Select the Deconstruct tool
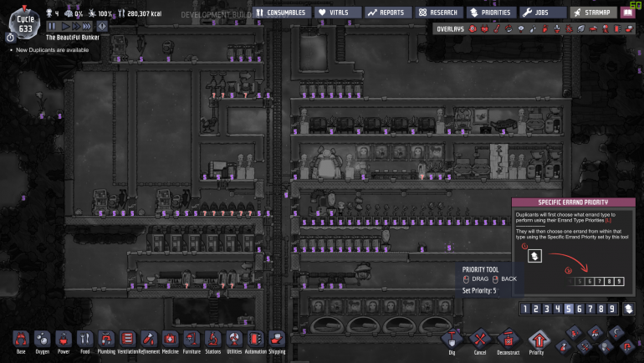Viewport: 644px width, 363px height. pyautogui.click(x=508, y=340)
